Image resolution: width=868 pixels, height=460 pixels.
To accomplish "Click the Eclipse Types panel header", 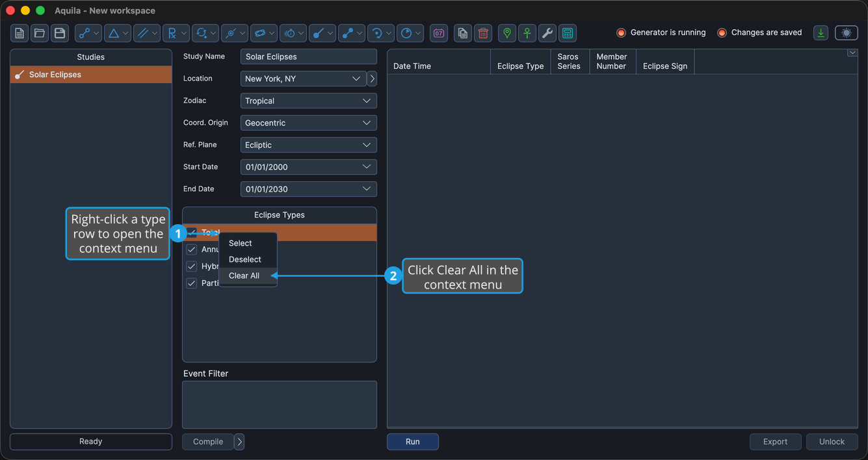I will (x=280, y=215).
